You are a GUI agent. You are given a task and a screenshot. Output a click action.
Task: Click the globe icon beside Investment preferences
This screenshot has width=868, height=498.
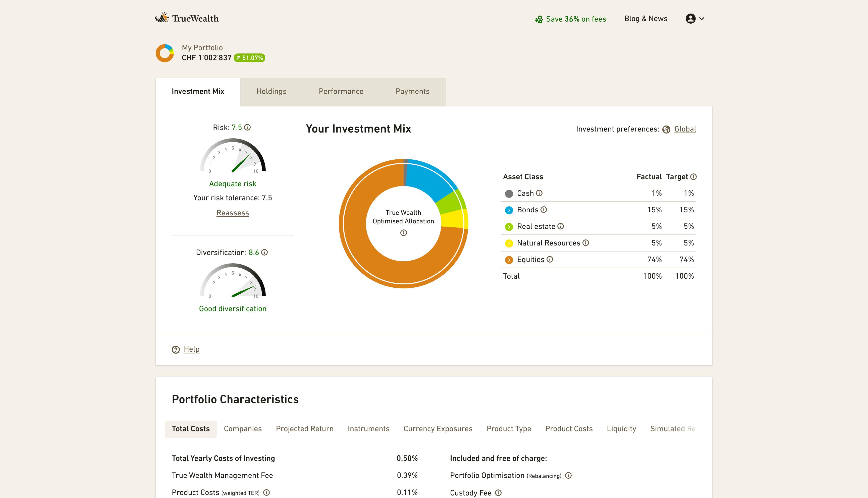coord(666,129)
